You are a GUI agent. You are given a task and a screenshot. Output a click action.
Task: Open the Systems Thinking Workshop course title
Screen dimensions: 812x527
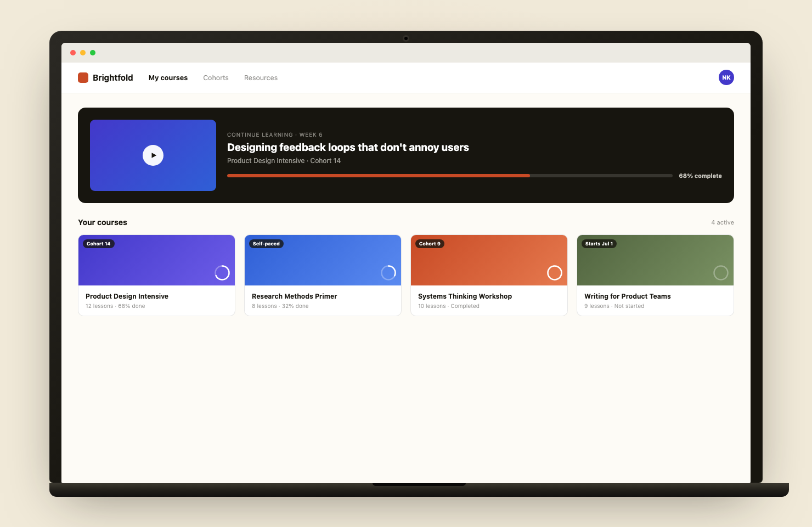click(x=465, y=296)
